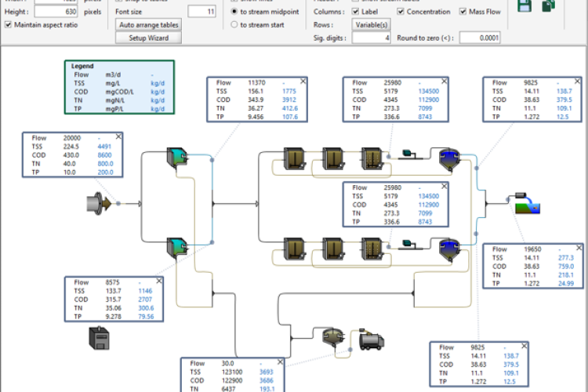Click the Variable(s) rows button

pyautogui.click(x=372, y=25)
